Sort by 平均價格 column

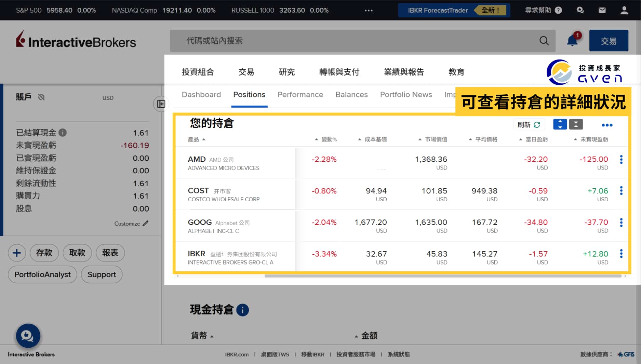[x=483, y=139]
